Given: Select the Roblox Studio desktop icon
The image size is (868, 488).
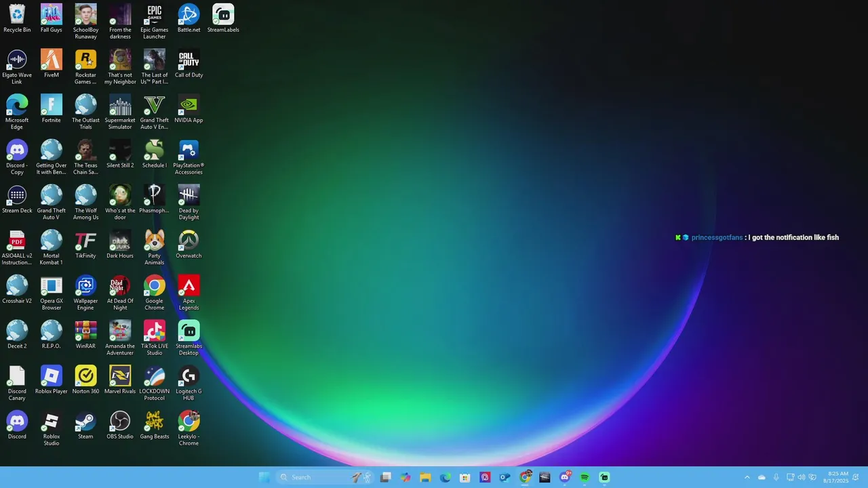Looking at the screenshot, I should click(x=52, y=428).
